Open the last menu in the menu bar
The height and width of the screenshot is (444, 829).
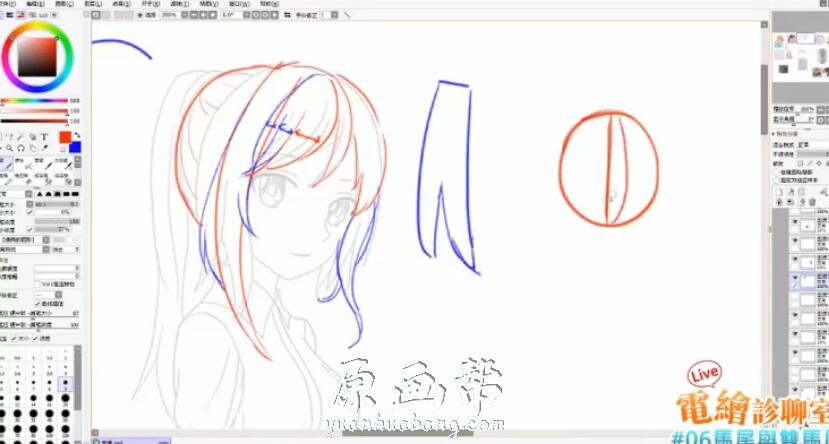click(x=269, y=4)
